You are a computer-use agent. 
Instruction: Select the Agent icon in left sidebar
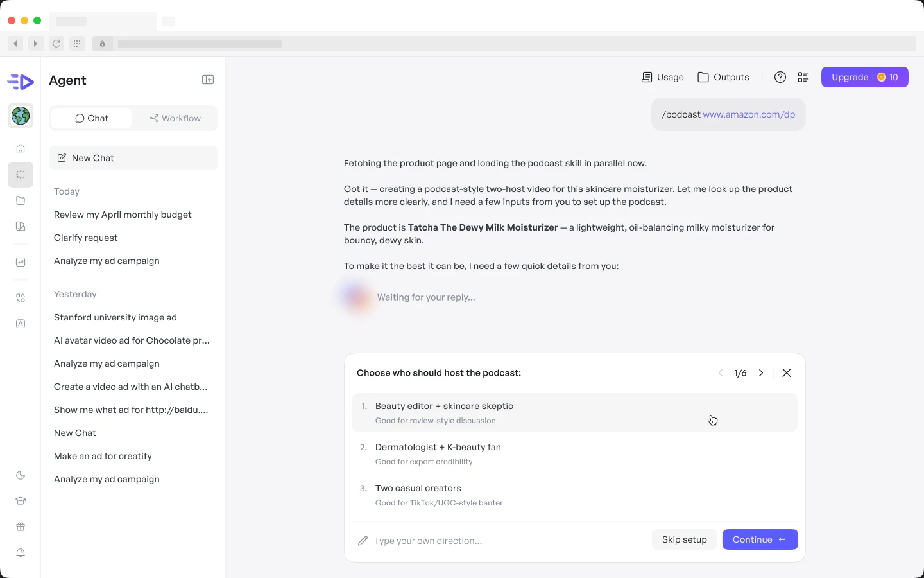pos(21,175)
